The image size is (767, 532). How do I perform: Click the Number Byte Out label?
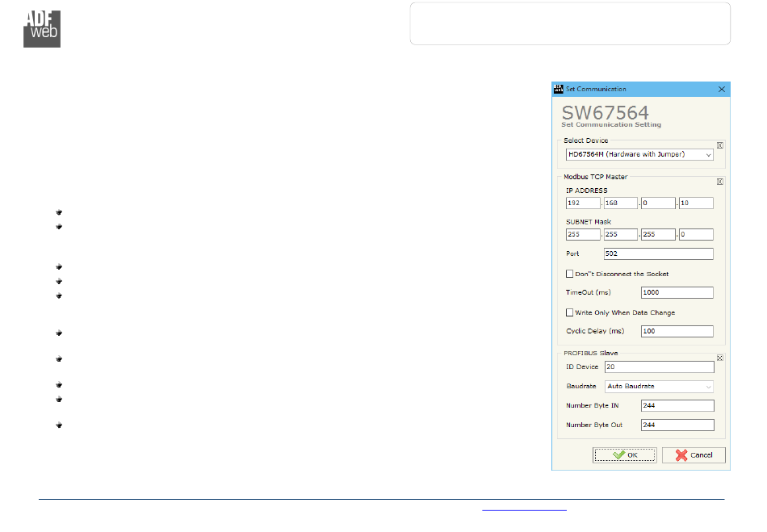point(594,425)
